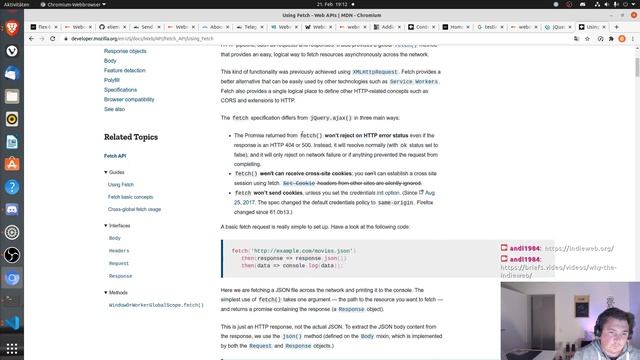The width and height of the screenshot is (640, 360).
Task: Click the volume icon in the top bar
Action: [x=607, y=4]
